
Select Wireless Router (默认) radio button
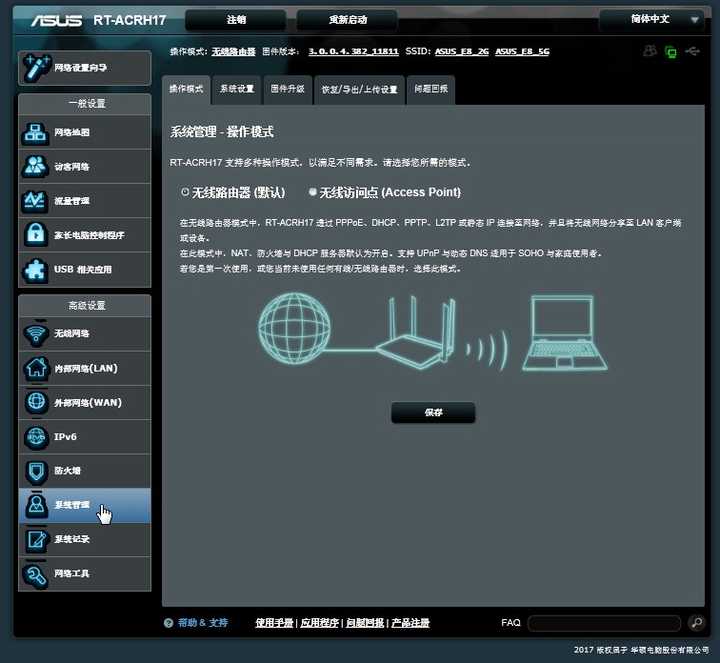[x=185, y=192]
